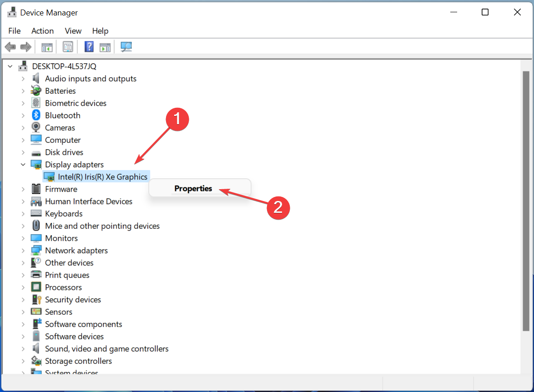Click the blue Help question mark icon
Screen dimensions: 534x392
[x=89, y=47]
